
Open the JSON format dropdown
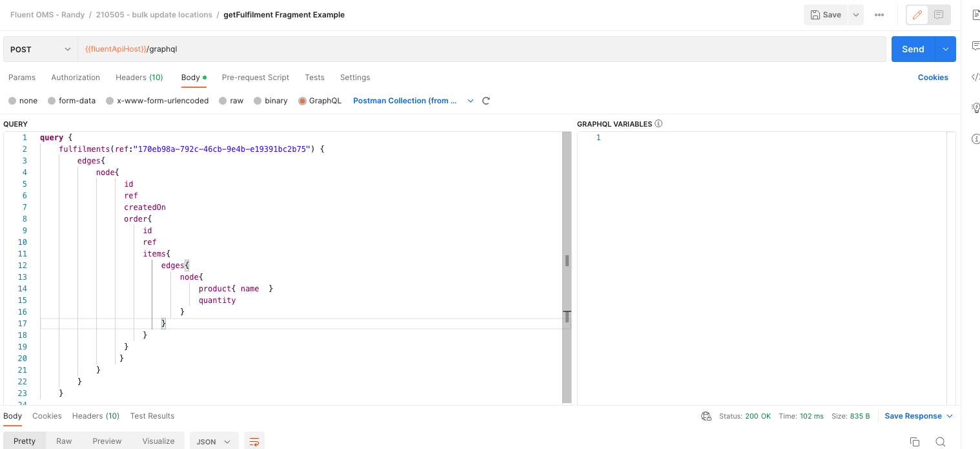214,441
